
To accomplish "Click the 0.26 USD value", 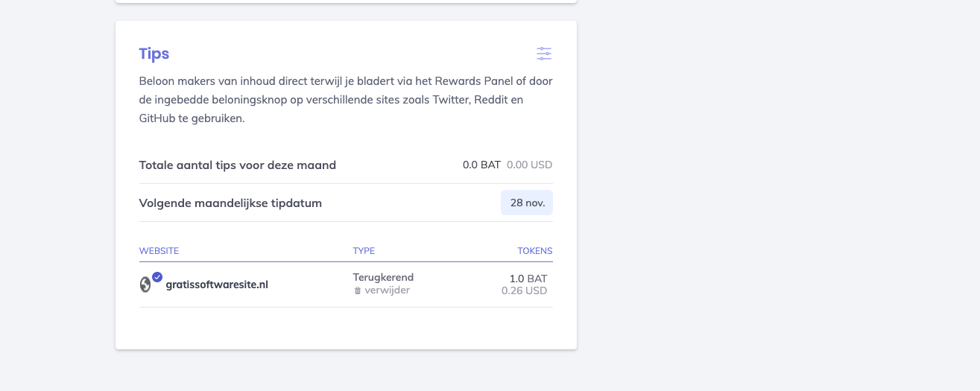I will [x=524, y=290].
